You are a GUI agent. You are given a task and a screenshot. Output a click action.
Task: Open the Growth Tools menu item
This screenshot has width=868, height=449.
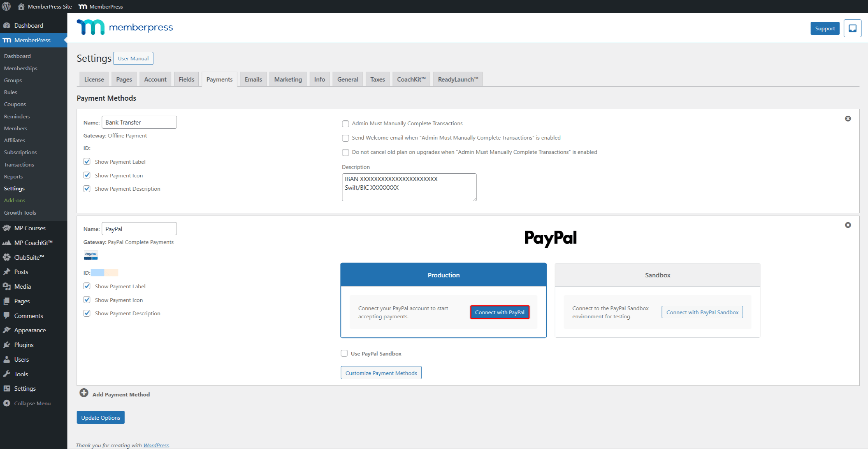click(x=20, y=213)
